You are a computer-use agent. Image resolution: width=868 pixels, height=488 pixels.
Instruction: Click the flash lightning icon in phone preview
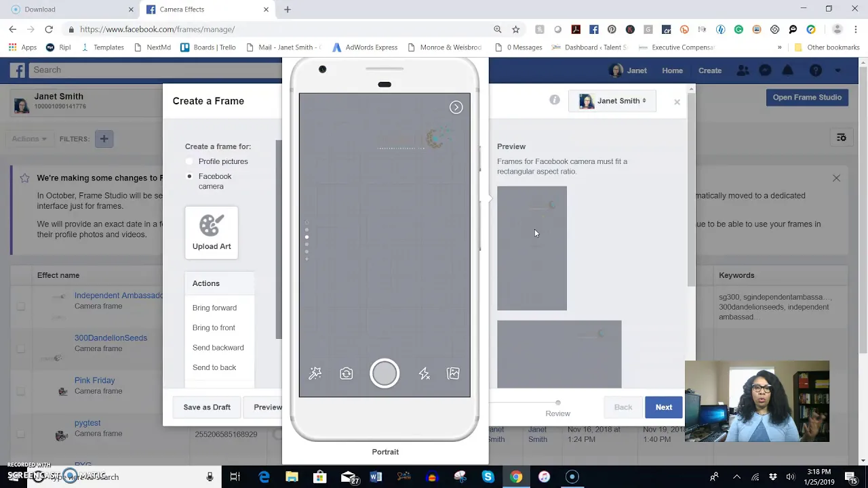pos(425,373)
